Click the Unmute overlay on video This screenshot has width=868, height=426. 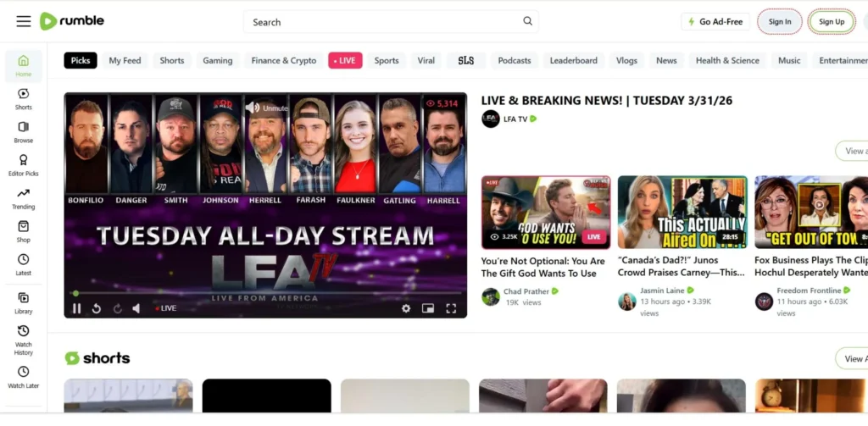tap(267, 108)
